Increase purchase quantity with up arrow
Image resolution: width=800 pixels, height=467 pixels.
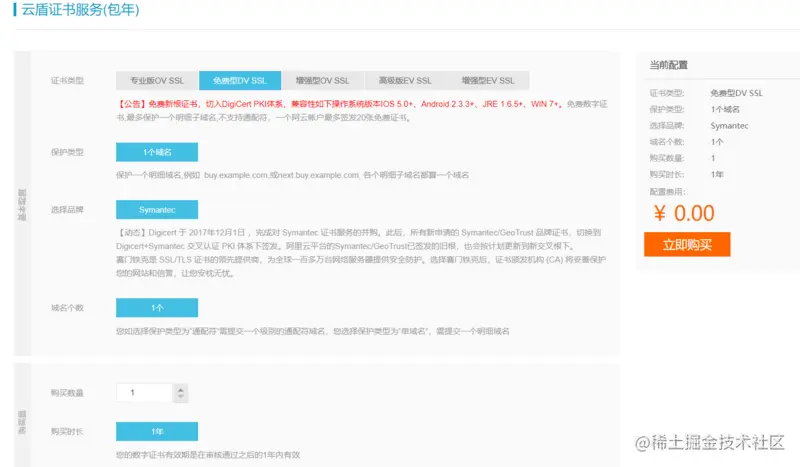coord(181,389)
